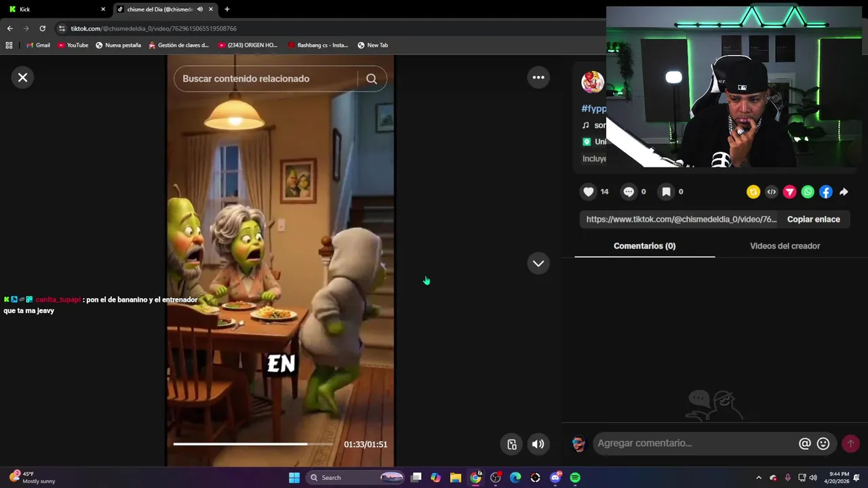This screenshot has width=868, height=488.
Task: Click the #fypp hashtag link
Action: (594, 108)
